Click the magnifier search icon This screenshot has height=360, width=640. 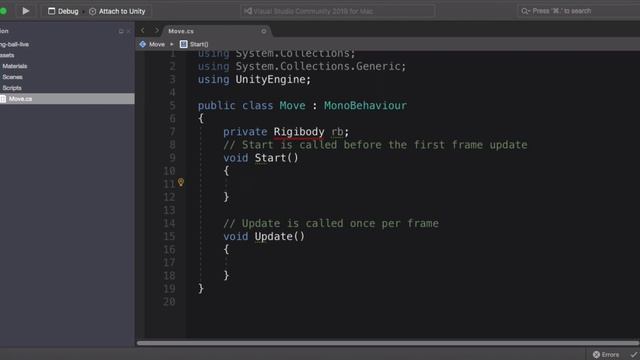point(525,11)
